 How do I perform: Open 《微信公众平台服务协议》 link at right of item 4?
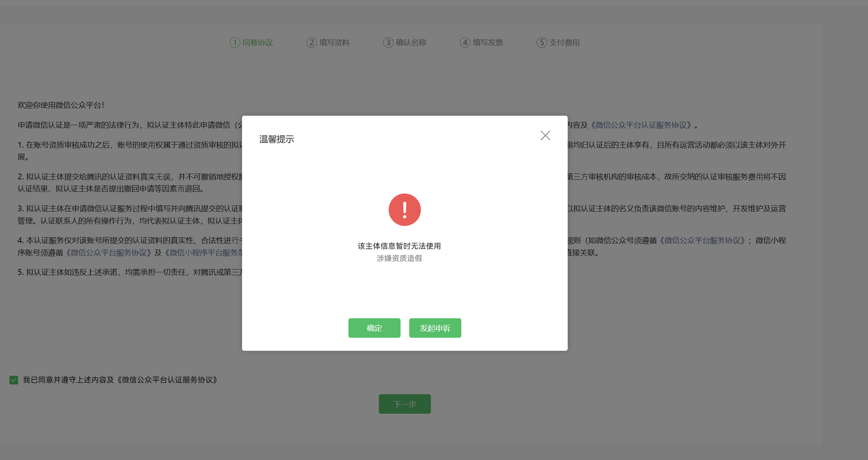[702, 240]
